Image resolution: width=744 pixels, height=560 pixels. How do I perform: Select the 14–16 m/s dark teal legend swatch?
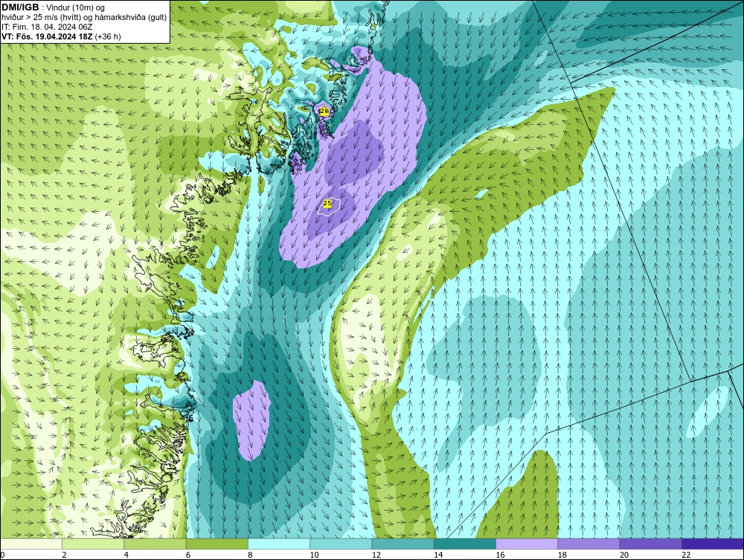pos(465,544)
